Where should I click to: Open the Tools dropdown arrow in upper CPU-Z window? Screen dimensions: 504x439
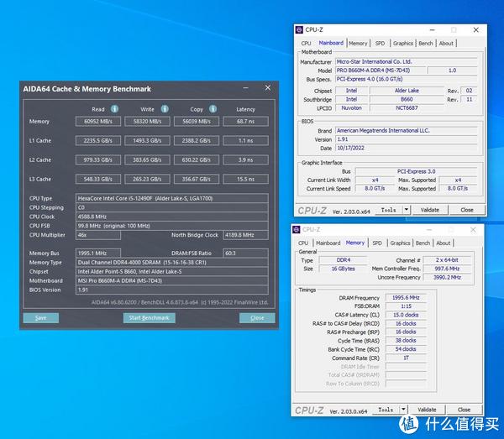pyautogui.click(x=407, y=210)
